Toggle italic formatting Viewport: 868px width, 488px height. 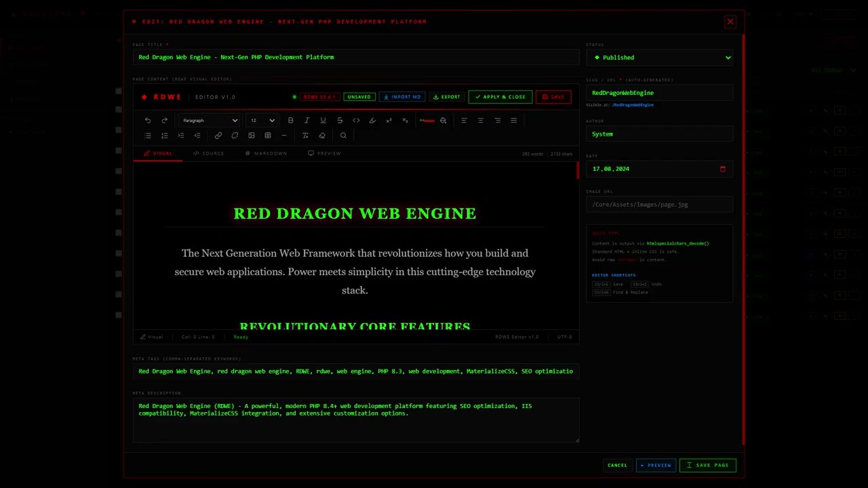click(x=307, y=121)
